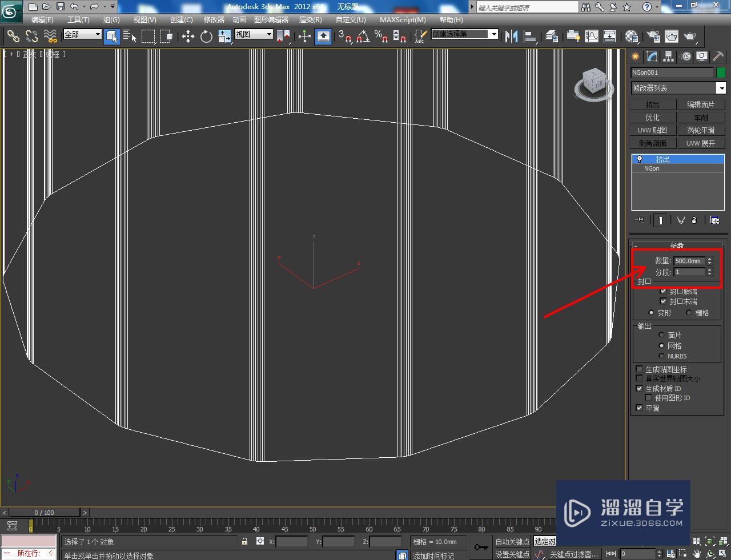Click the 涡轮平滑 button
Image resolution: width=731 pixels, height=560 pixels.
point(701,130)
